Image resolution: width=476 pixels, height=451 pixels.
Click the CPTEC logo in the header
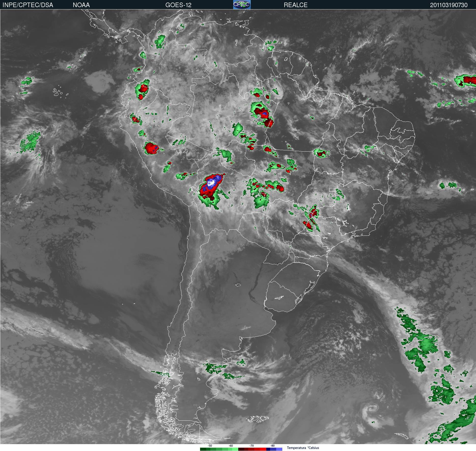[x=242, y=5]
